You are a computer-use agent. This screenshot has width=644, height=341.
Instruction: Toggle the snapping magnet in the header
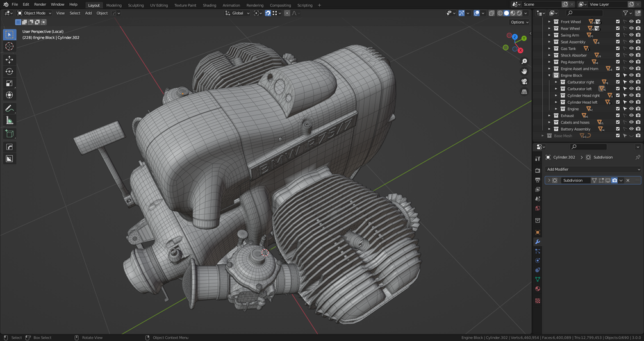click(268, 13)
